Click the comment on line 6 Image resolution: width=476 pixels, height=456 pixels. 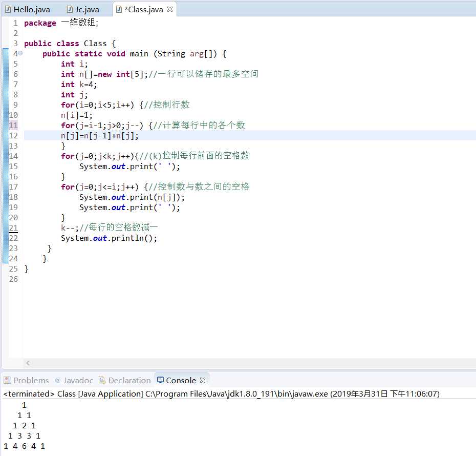tap(203, 74)
